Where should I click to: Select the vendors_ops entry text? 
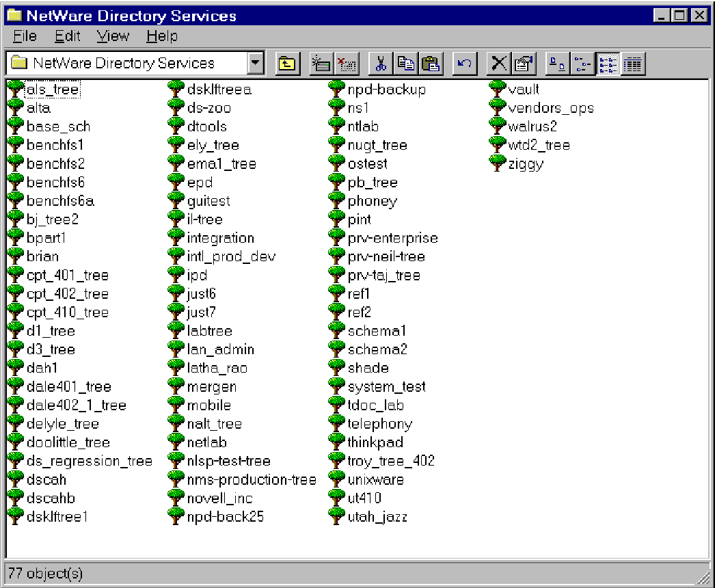[551, 107]
